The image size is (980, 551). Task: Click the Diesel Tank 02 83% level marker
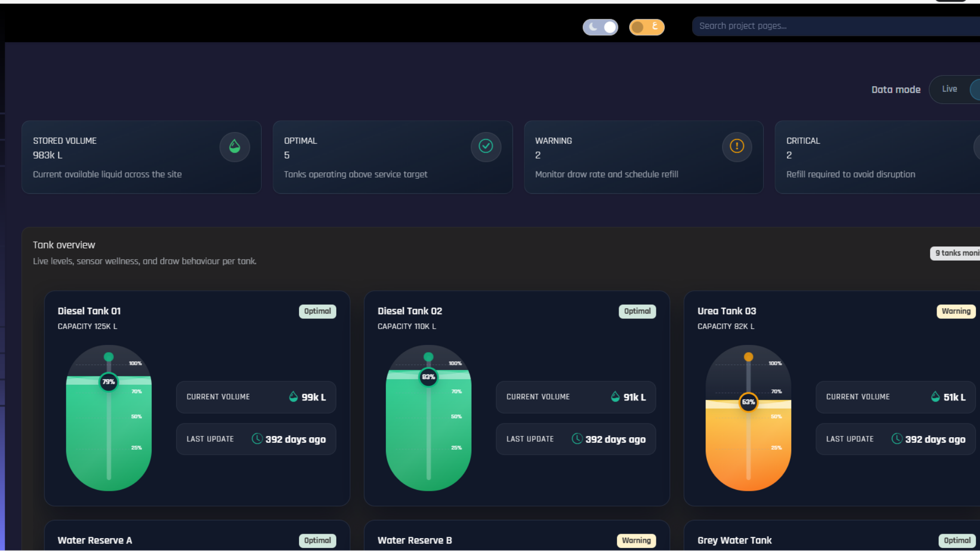(428, 377)
